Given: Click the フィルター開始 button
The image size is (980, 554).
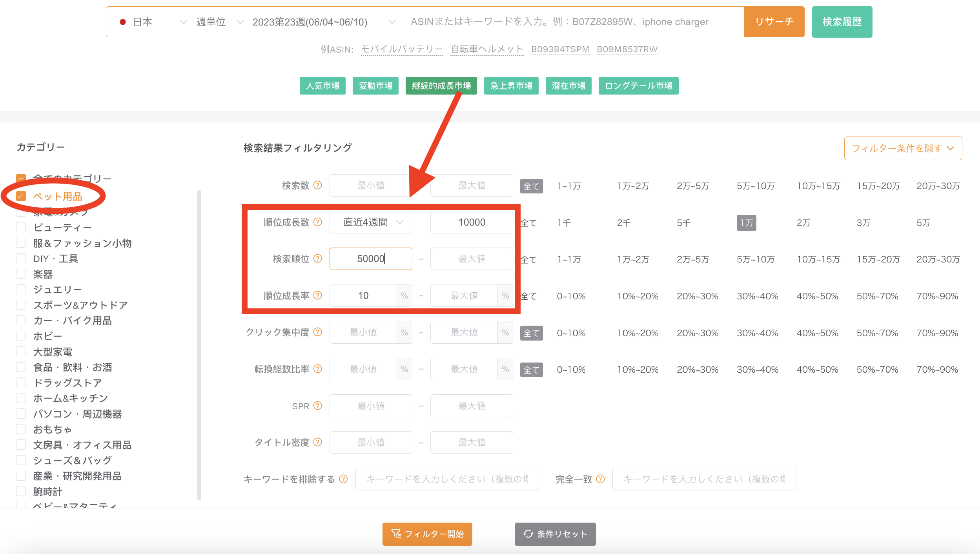Looking at the screenshot, I should pos(427,534).
